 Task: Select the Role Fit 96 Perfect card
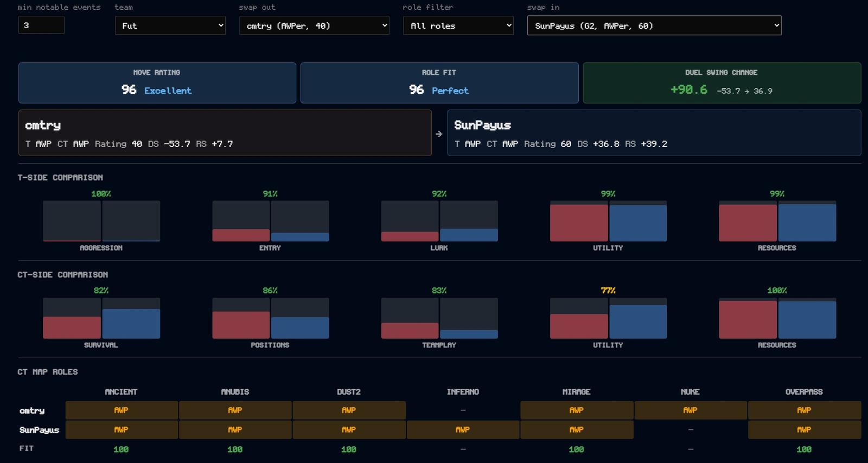[x=439, y=83]
